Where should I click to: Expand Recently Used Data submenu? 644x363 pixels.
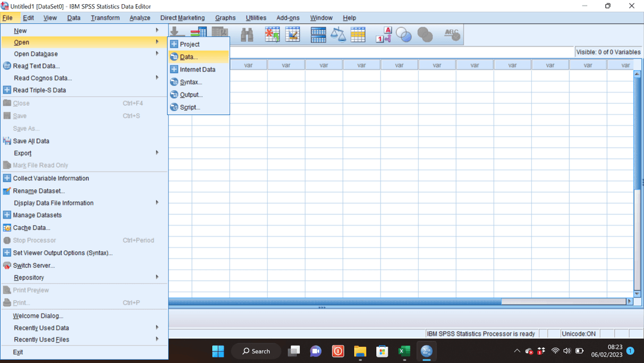85,328
